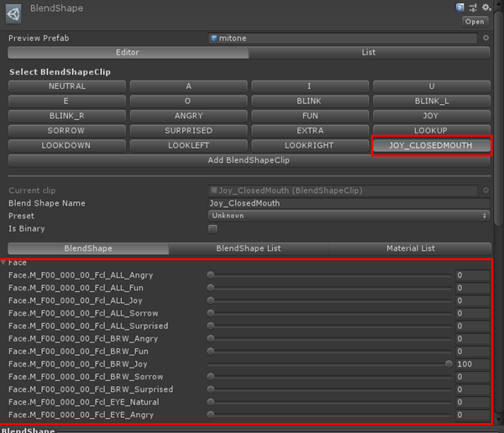Open the BlendShape List tab

[249, 248]
